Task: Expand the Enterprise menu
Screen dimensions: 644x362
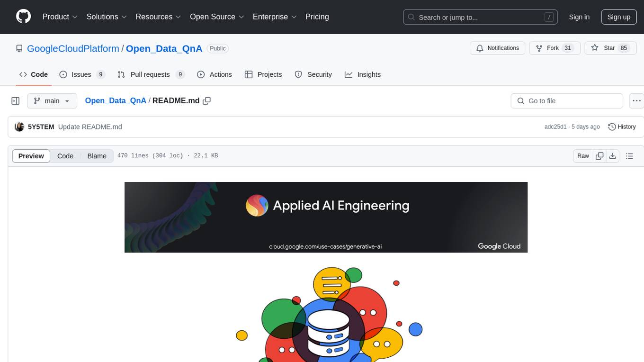Action: coord(275,17)
